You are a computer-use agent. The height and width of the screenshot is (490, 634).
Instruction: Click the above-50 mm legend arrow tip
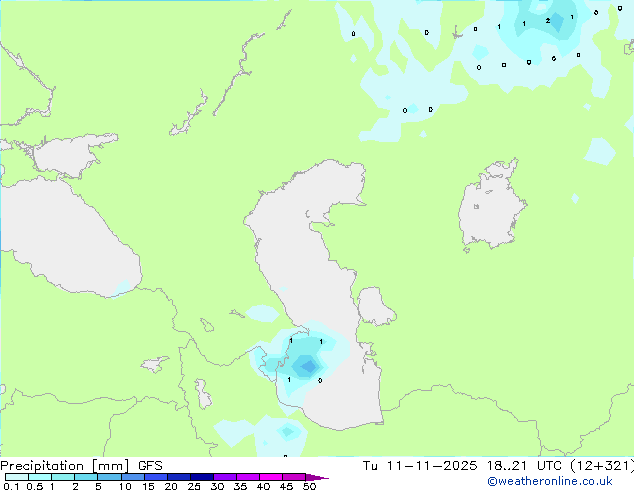point(317,477)
